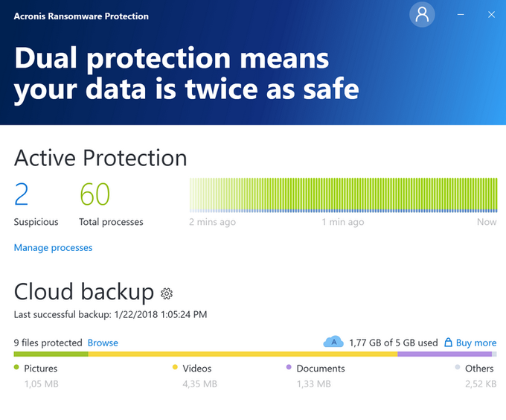Close the Acronis Ransomware Protection window

coord(490,14)
